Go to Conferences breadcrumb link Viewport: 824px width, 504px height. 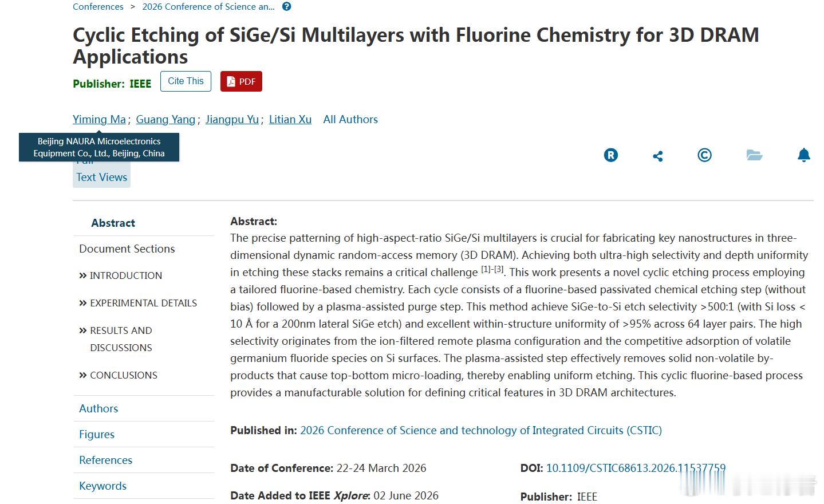click(98, 7)
